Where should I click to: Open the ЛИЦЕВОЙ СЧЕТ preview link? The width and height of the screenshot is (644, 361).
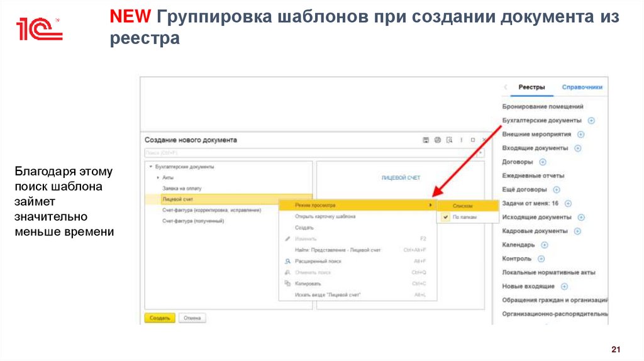[401, 178]
